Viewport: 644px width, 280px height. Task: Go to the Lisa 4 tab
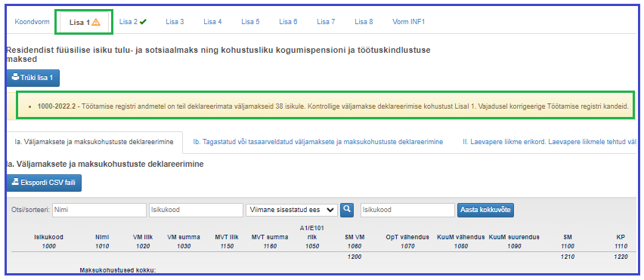click(x=212, y=22)
